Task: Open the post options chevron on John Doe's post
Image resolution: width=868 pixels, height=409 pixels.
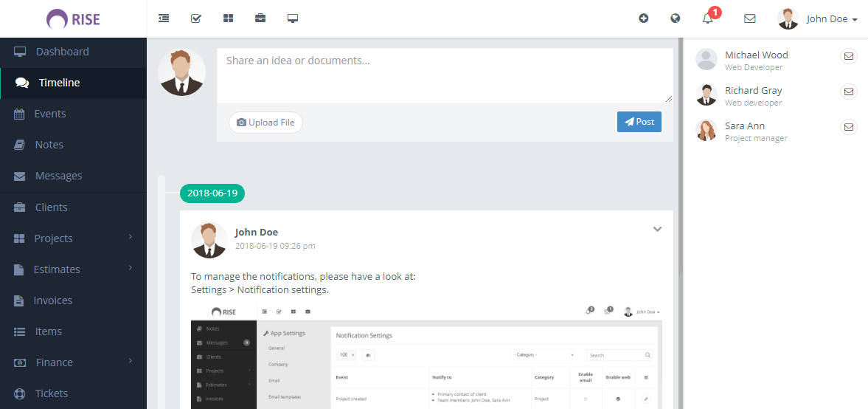Action: click(657, 229)
